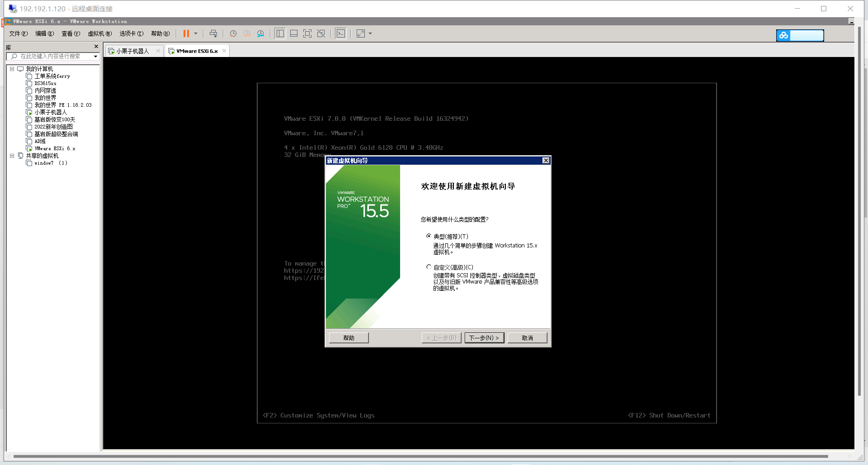The image size is (868, 465).
Task: Open the 虚拟机(M) menu
Action: click(100, 33)
